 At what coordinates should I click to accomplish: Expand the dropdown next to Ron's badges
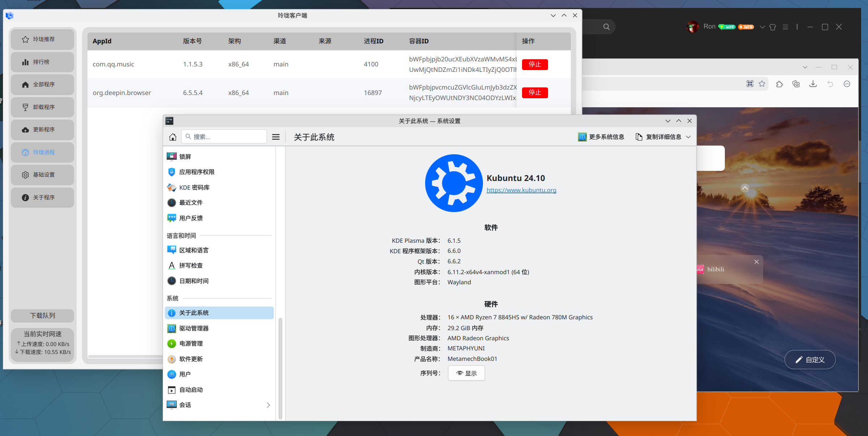762,27
